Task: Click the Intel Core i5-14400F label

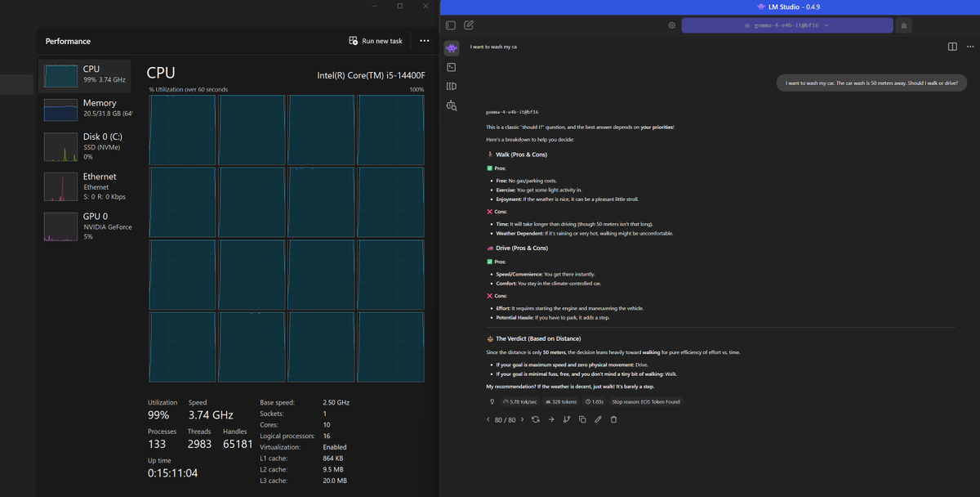Action: click(x=371, y=75)
